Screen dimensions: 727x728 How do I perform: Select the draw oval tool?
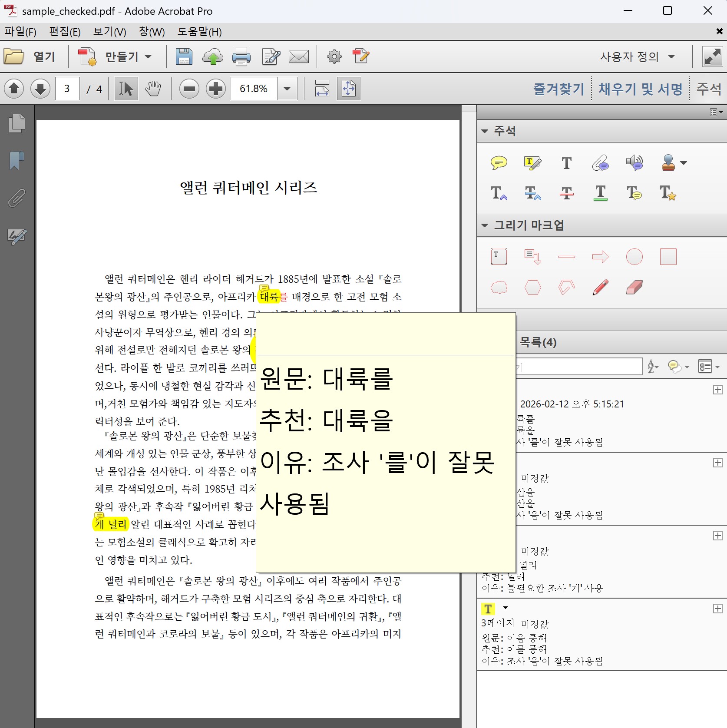coord(634,257)
